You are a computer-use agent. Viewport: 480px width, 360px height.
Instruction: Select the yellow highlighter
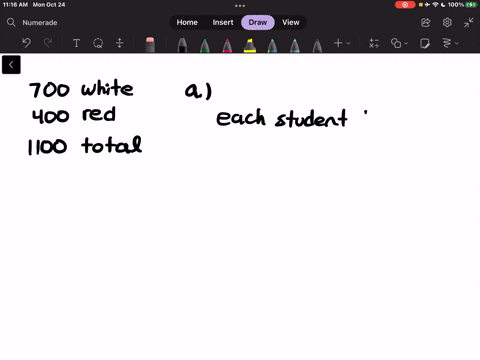(250, 45)
